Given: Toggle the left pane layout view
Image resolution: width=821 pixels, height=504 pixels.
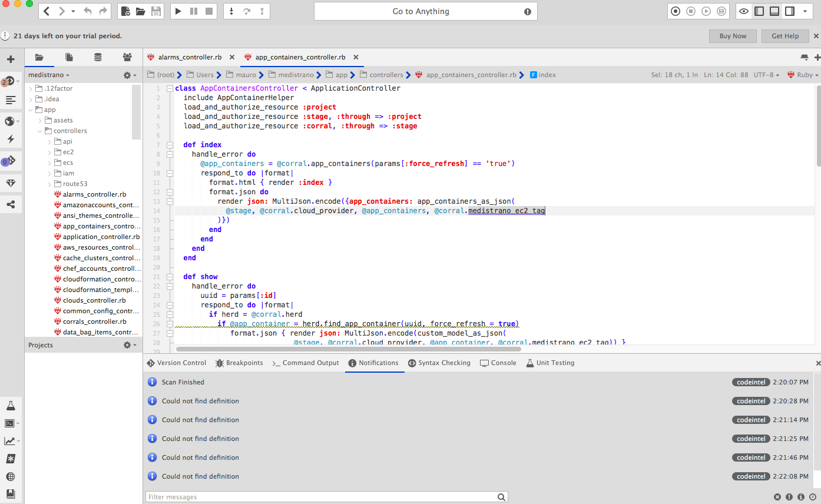Looking at the screenshot, I should tap(759, 11).
